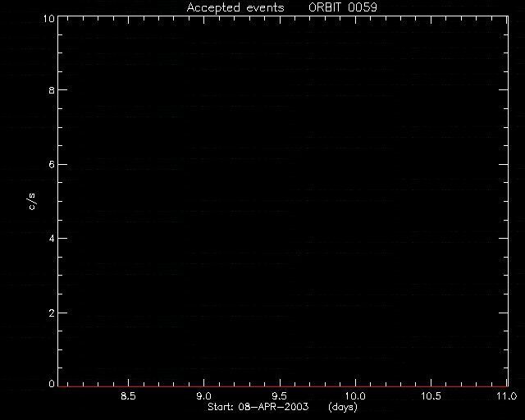Click the x-axis tick label 10.5
This screenshot has height=420, width=525.
pyautogui.click(x=431, y=396)
